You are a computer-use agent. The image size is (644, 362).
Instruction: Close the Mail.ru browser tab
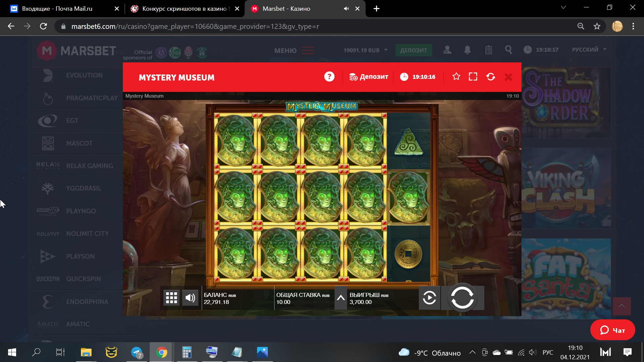coord(116,9)
